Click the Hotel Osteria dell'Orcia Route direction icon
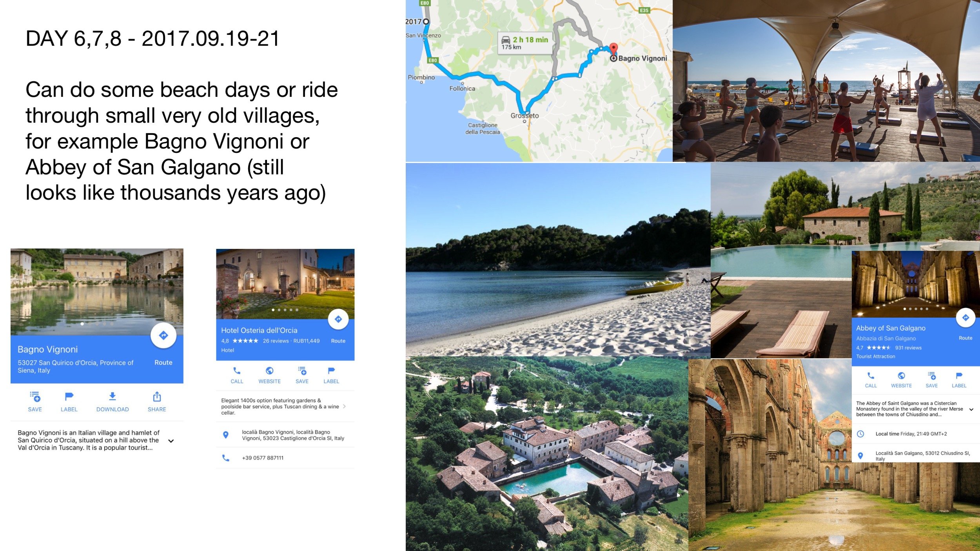The height and width of the screenshot is (551, 980). coord(338,319)
